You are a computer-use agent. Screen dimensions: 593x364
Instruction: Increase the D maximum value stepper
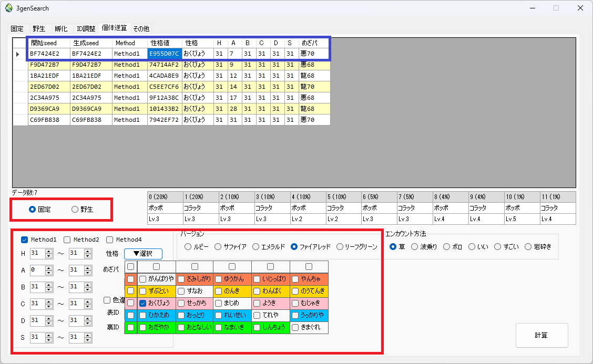tap(88, 319)
